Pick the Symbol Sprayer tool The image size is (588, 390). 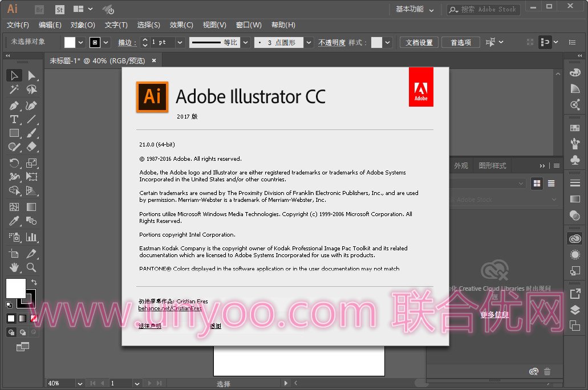pyautogui.click(x=14, y=237)
